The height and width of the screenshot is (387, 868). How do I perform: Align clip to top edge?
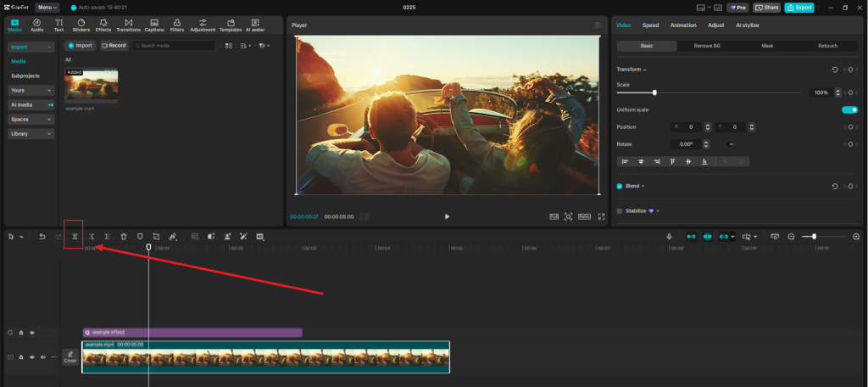pyautogui.click(x=672, y=161)
